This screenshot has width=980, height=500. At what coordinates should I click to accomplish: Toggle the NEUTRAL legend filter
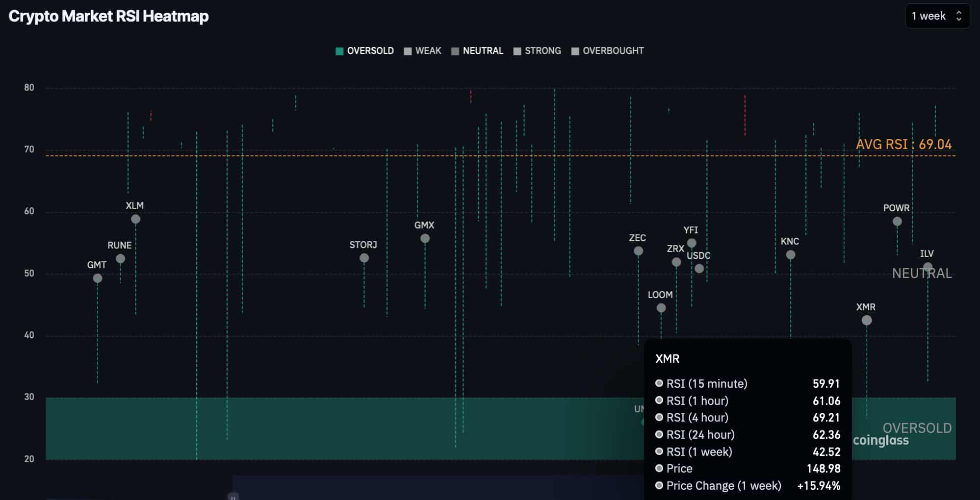[483, 51]
